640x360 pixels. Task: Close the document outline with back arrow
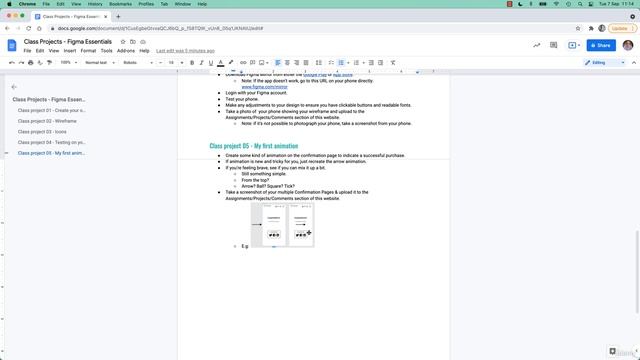pos(14,87)
